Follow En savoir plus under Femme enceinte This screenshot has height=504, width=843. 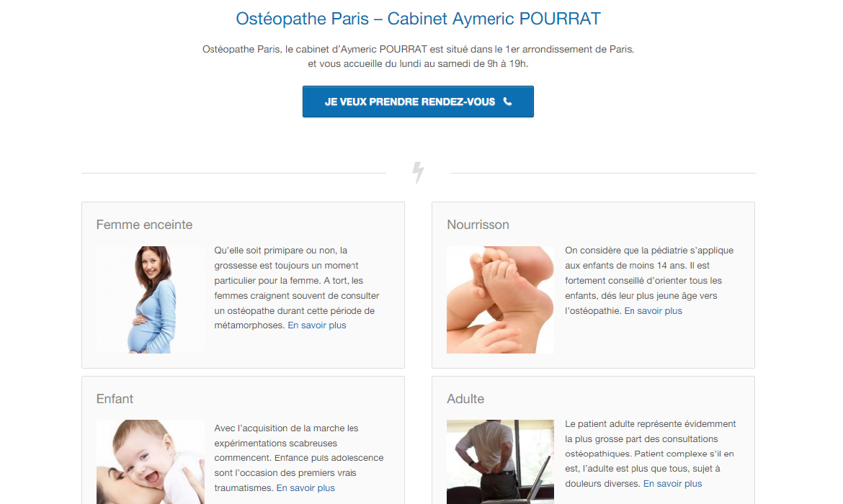click(316, 325)
